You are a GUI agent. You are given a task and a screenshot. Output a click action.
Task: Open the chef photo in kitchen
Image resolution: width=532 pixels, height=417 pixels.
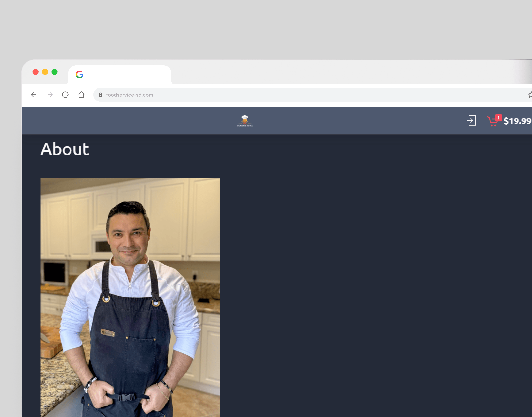(x=130, y=293)
